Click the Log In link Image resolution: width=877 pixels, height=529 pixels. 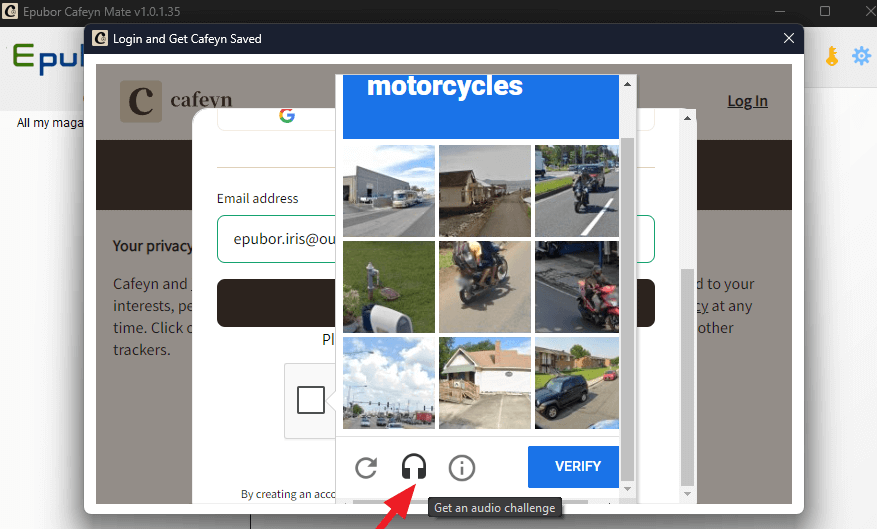pos(747,101)
